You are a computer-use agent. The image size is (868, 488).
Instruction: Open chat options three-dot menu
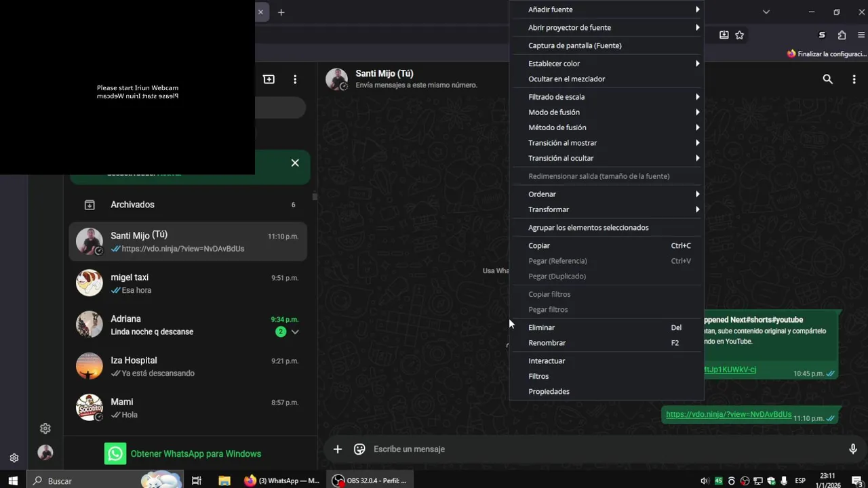[x=854, y=79]
